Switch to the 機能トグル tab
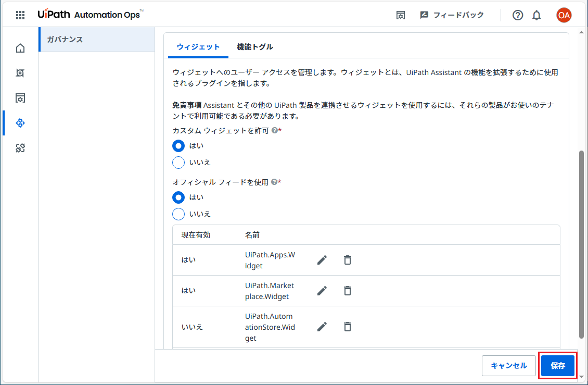 [254, 47]
